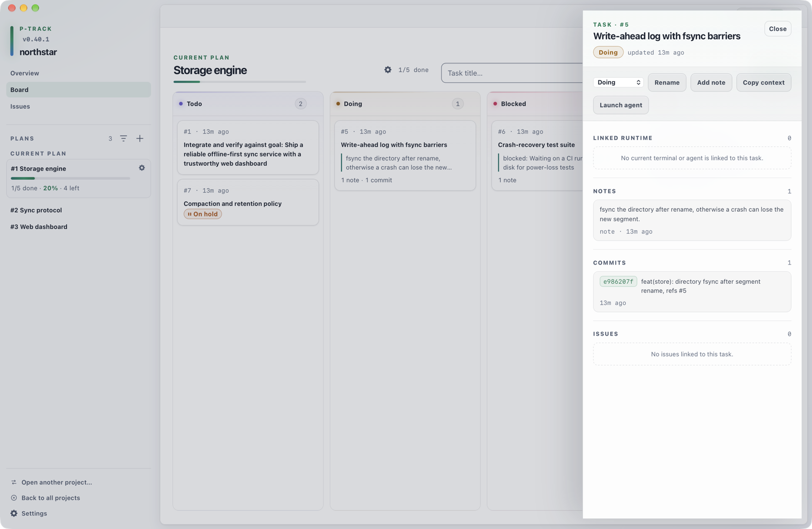Open the Write-ahead log task card

point(405,156)
